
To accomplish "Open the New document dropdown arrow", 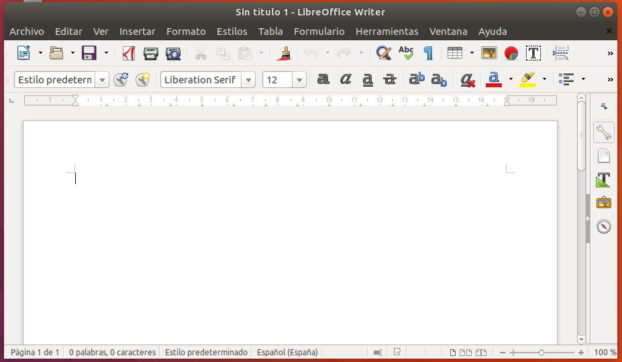I will click(40, 53).
